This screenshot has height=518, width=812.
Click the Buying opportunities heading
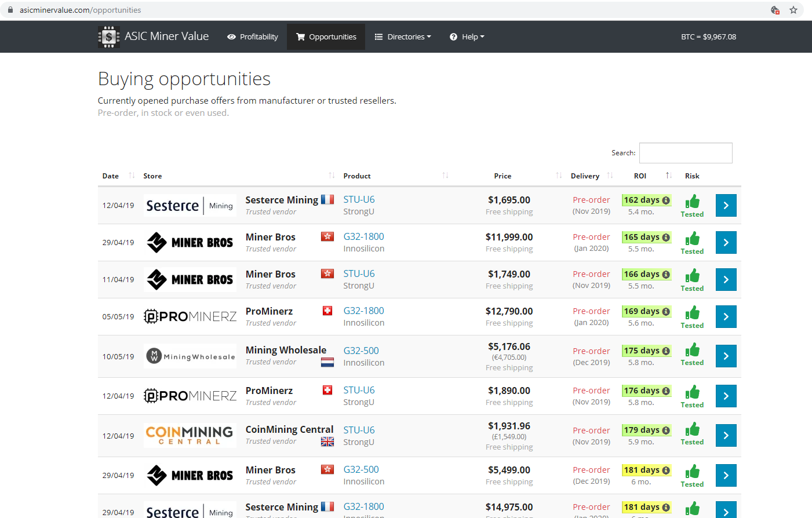click(184, 79)
